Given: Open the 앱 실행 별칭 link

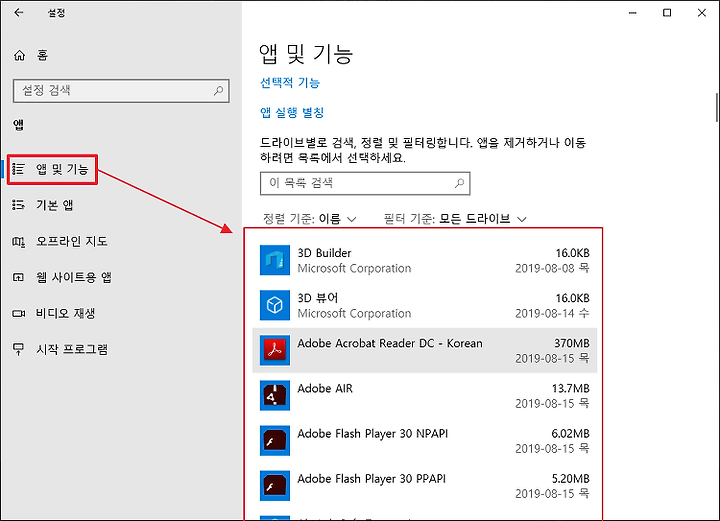Looking at the screenshot, I should point(292,112).
